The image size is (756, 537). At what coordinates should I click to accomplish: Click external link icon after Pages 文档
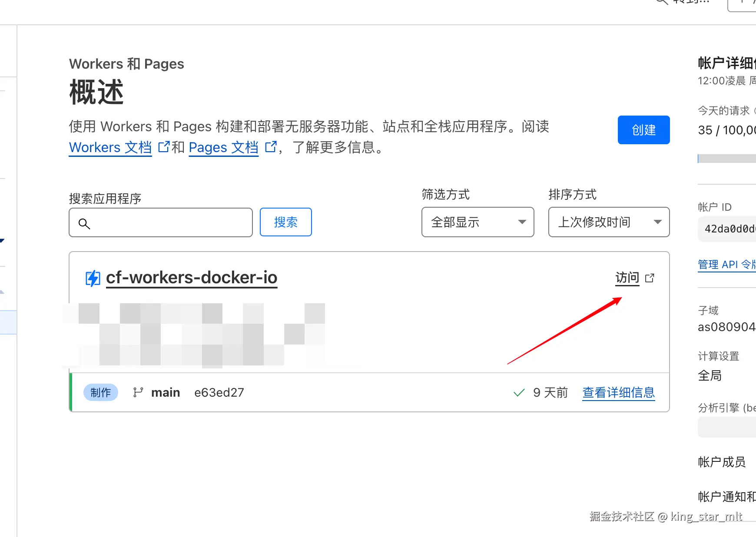[x=271, y=147]
